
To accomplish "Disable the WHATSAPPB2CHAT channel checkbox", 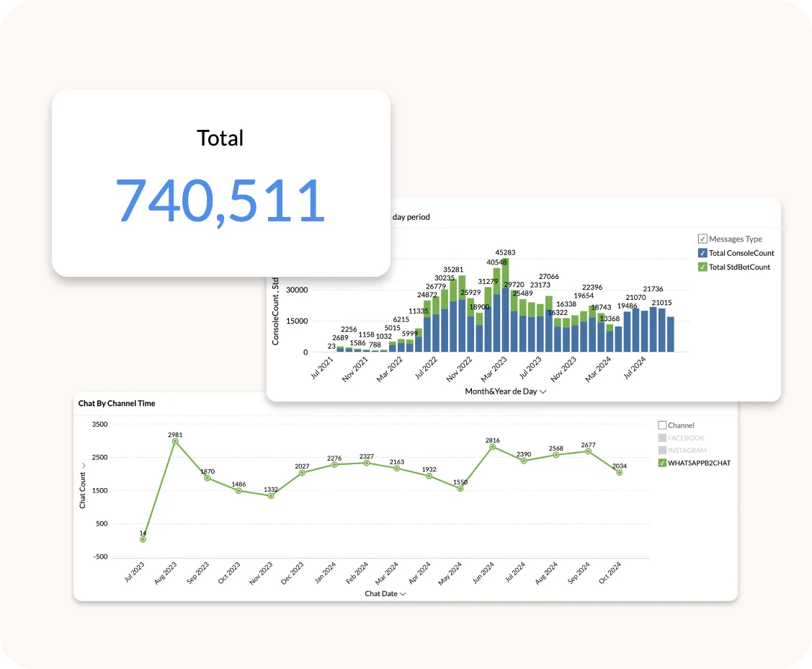I will (x=662, y=463).
